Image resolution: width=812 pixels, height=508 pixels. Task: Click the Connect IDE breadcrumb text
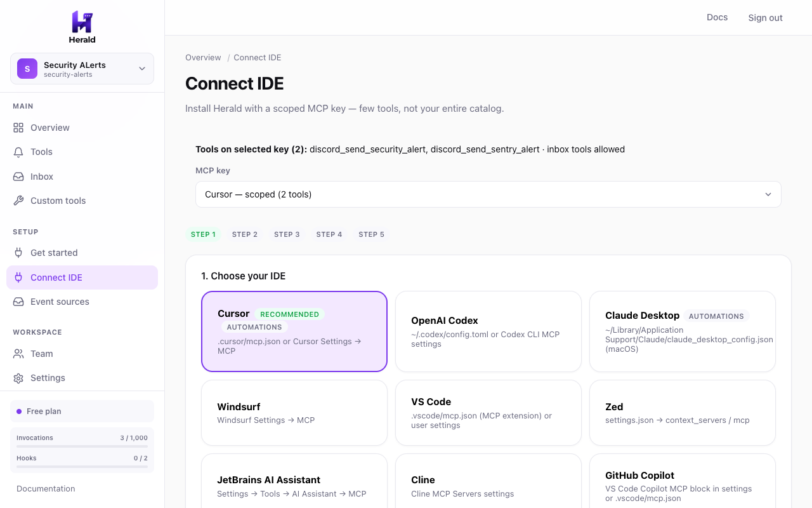(258, 57)
